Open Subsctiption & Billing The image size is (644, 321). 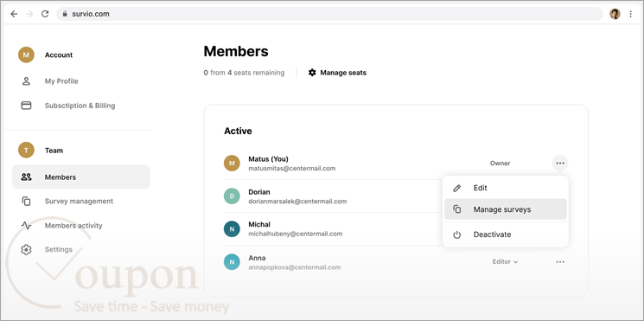80,106
